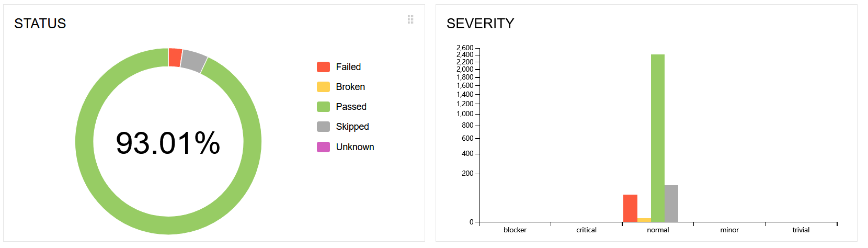868x248 pixels.
Task: Click the 93.01% passed percentage
Action: [168, 143]
